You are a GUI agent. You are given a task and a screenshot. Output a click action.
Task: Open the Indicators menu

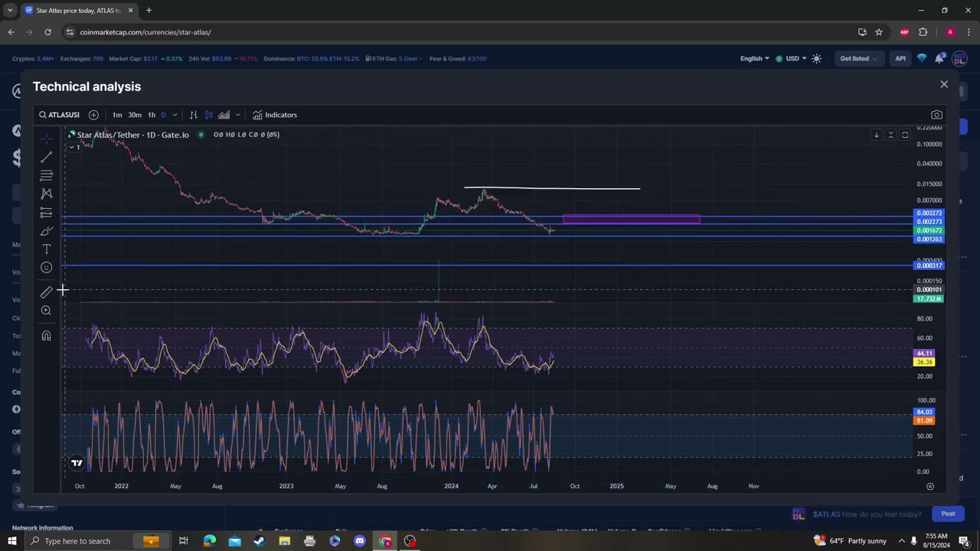point(275,115)
